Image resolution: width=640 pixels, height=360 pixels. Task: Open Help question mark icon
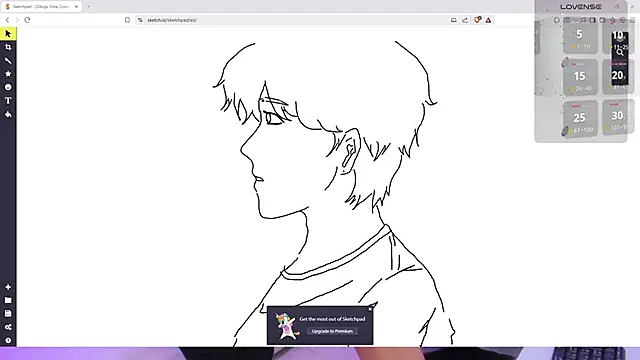tap(8, 340)
